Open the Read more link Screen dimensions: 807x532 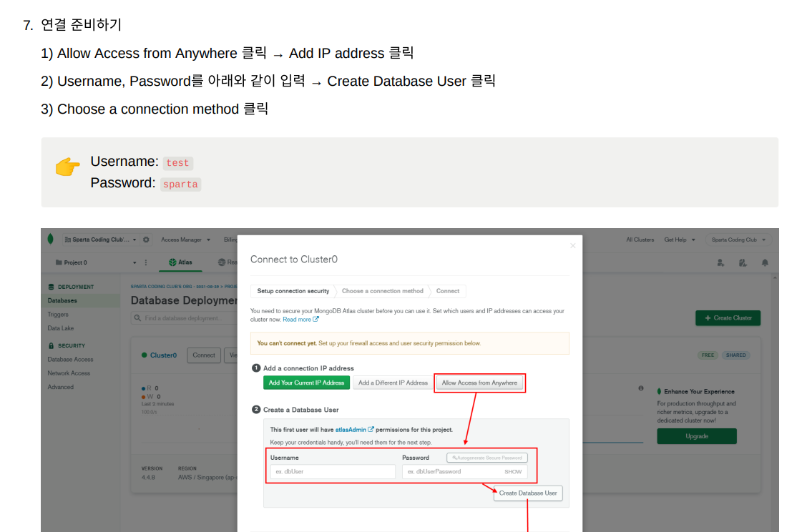coord(300,320)
